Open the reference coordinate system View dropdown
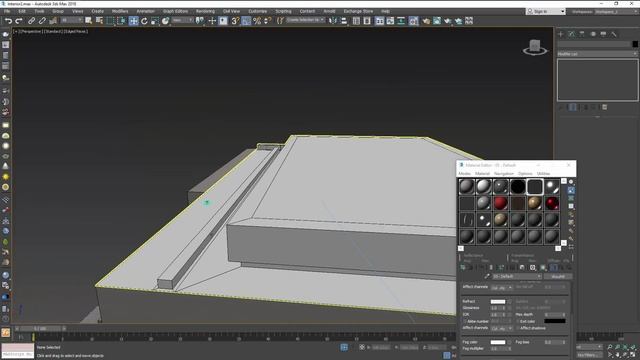This screenshot has height=360, width=640. pos(182,20)
